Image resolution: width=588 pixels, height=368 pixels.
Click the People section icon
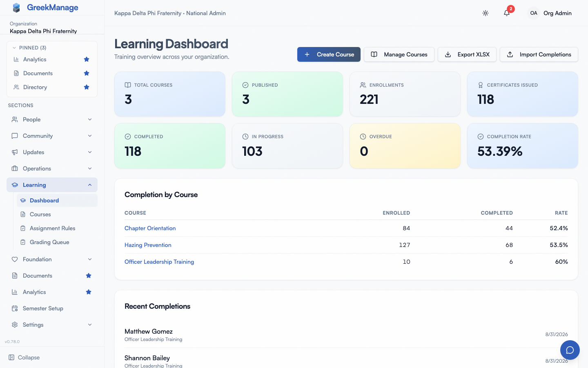pos(15,119)
